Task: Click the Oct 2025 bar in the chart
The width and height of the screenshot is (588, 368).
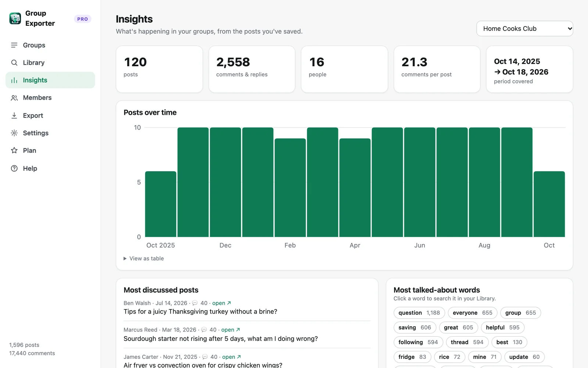Action: 161,204
